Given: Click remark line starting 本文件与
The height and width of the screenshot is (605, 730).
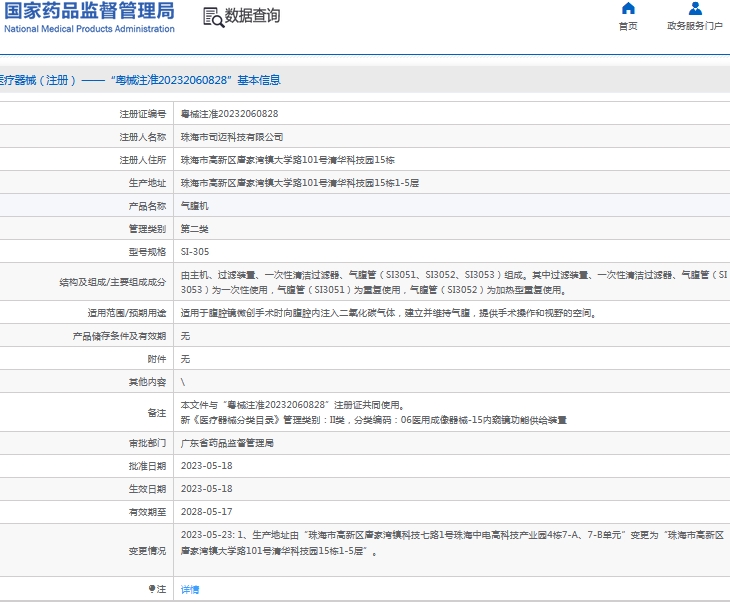Looking at the screenshot, I should tap(292, 405).
